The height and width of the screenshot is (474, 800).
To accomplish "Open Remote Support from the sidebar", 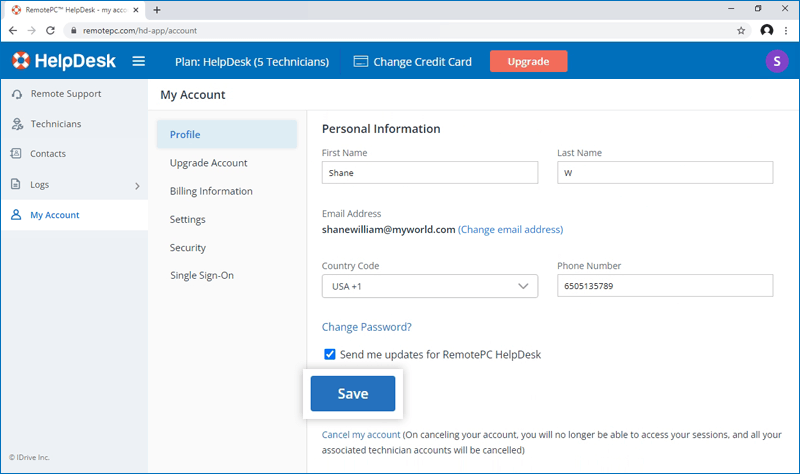I will 65,94.
